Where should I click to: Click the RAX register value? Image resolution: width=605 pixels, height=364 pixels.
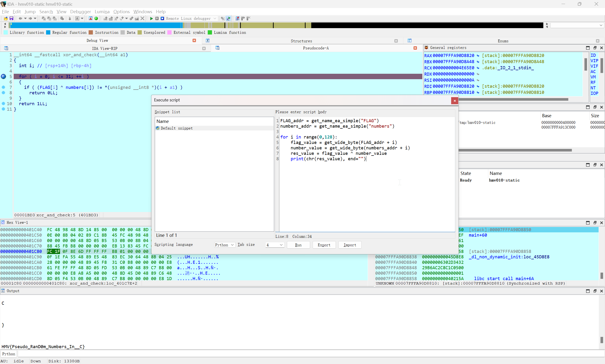click(453, 56)
